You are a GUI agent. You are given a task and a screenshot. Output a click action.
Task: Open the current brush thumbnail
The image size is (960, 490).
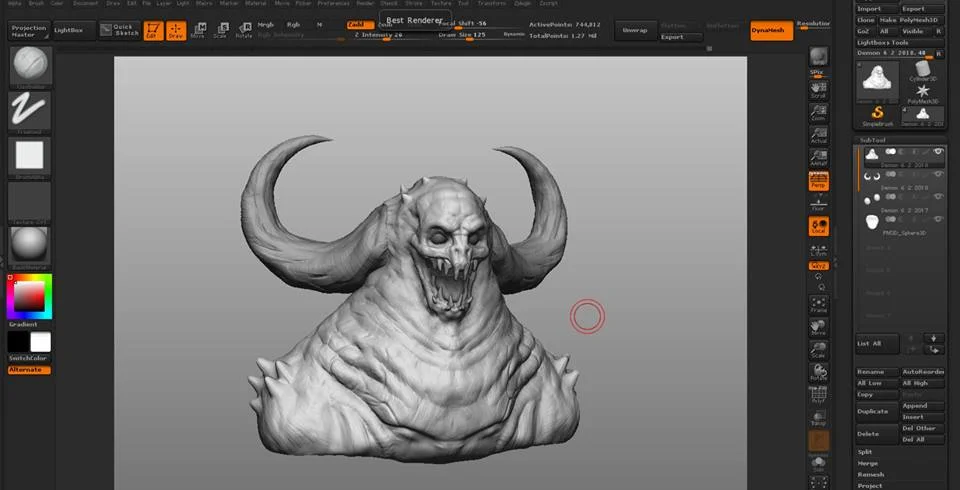pos(29,66)
